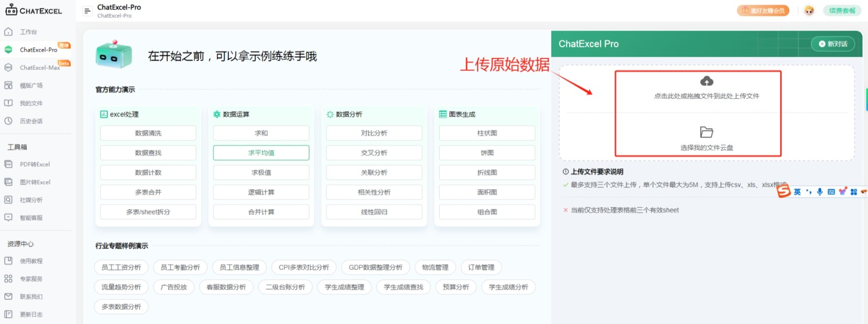
Task: Click the 邀好友赚会员 invite button
Action: 763,10
